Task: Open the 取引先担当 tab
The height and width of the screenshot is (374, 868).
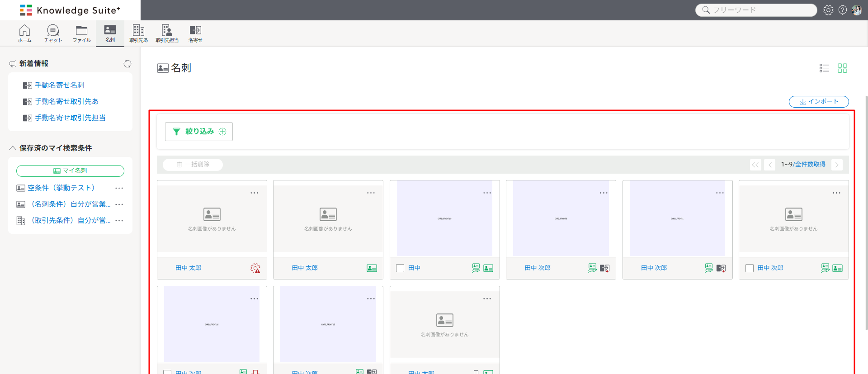Action: point(167,33)
